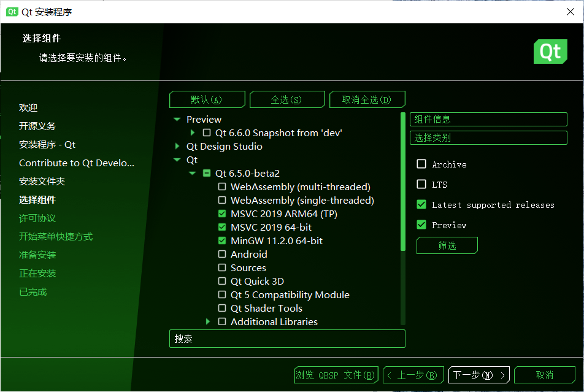584x392 pixels.
Task: Collapse the Qt 6.5.0-beta2 node
Action: 192,173
